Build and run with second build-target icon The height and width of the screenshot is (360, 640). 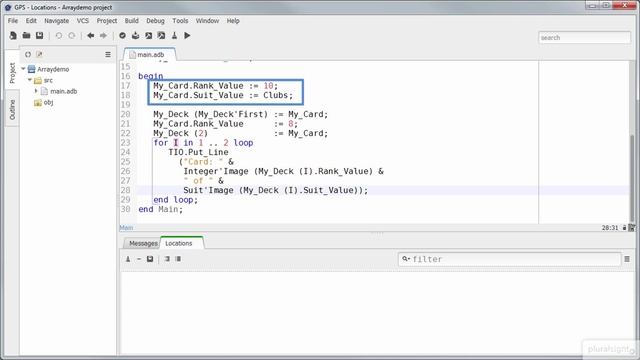pyautogui.click(x=161, y=36)
